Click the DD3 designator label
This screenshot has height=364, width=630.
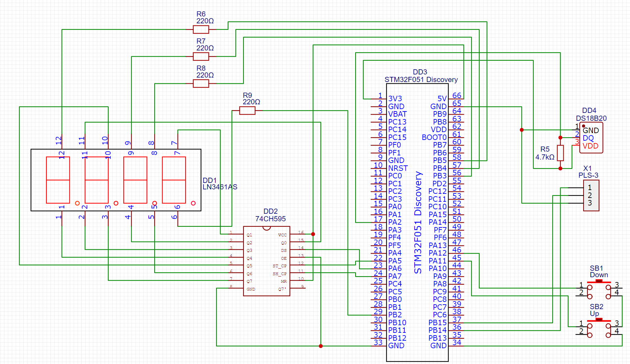[x=420, y=72]
